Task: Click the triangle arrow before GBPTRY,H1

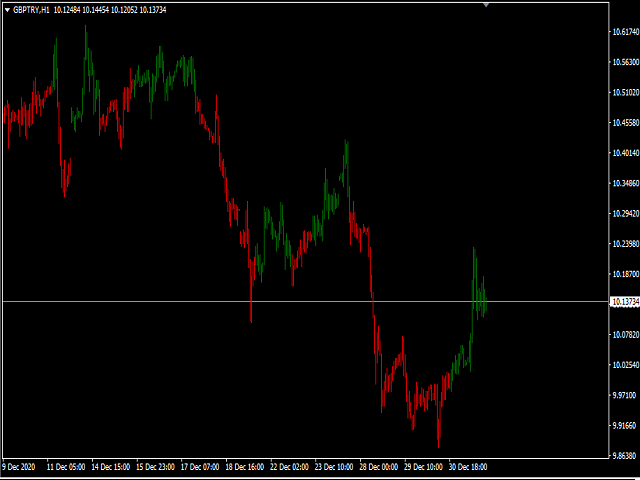Action: click(7, 9)
